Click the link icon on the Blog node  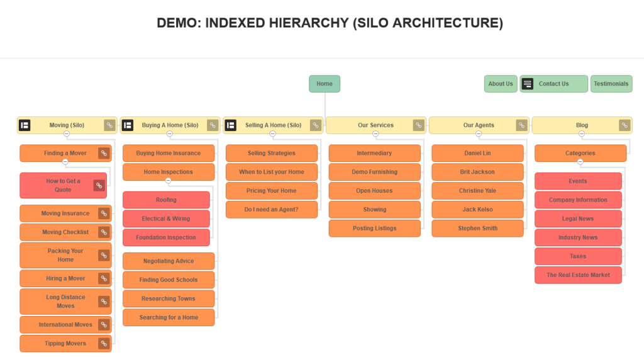point(625,125)
